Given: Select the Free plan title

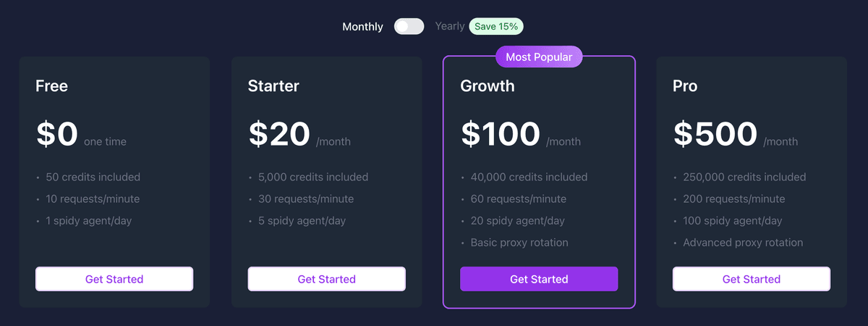Looking at the screenshot, I should point(52,86).
